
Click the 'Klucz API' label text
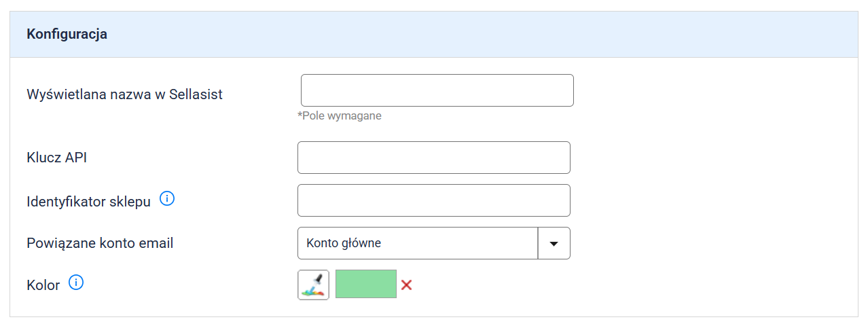coord(57,158)
